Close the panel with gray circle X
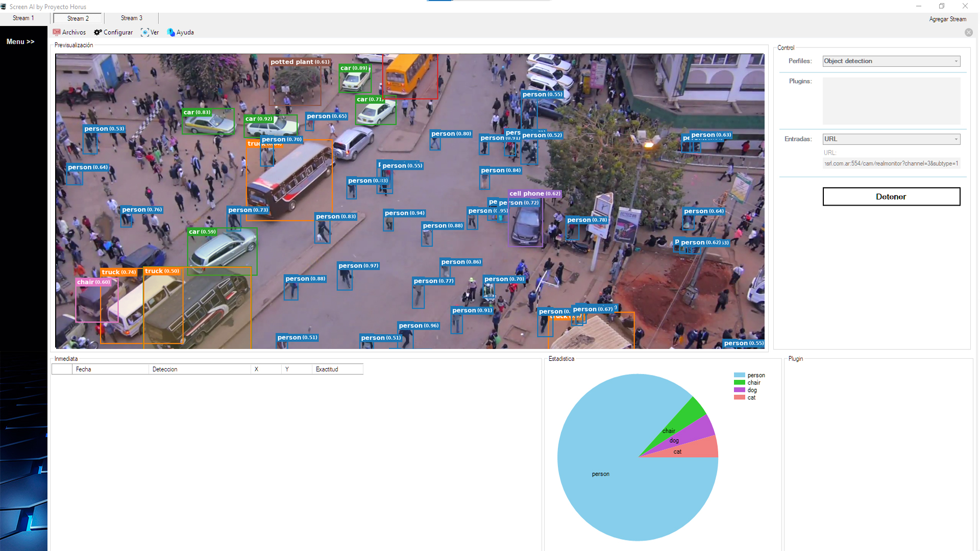The image size is (980, 551). coord(968,33)
